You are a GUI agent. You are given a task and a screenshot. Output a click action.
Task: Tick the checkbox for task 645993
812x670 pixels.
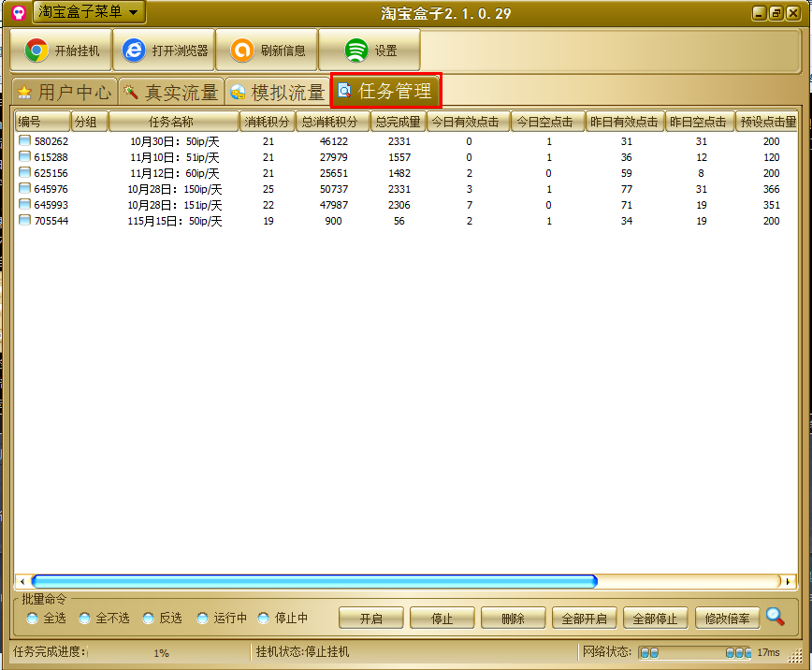[x=25, y=205]
